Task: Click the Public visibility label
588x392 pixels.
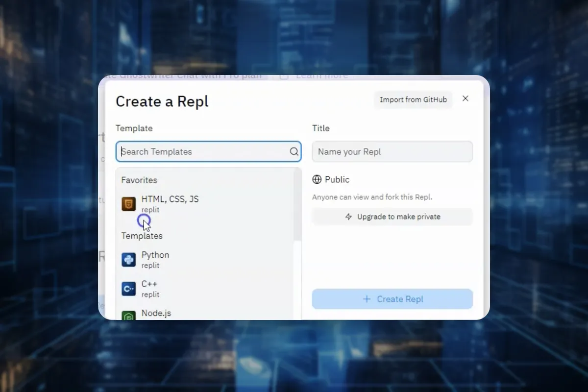Action: tap(337, 179)
